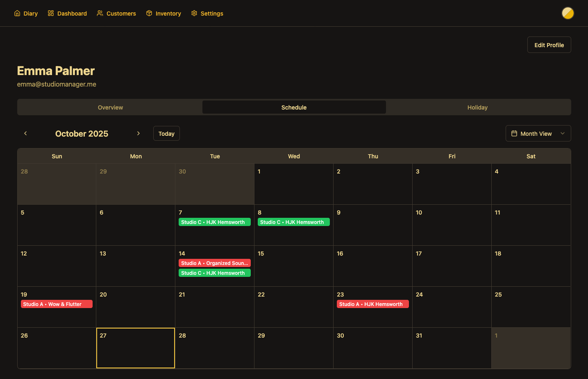Open the Month View dropdown
588x379 pixels.
[x=538, y=133]
